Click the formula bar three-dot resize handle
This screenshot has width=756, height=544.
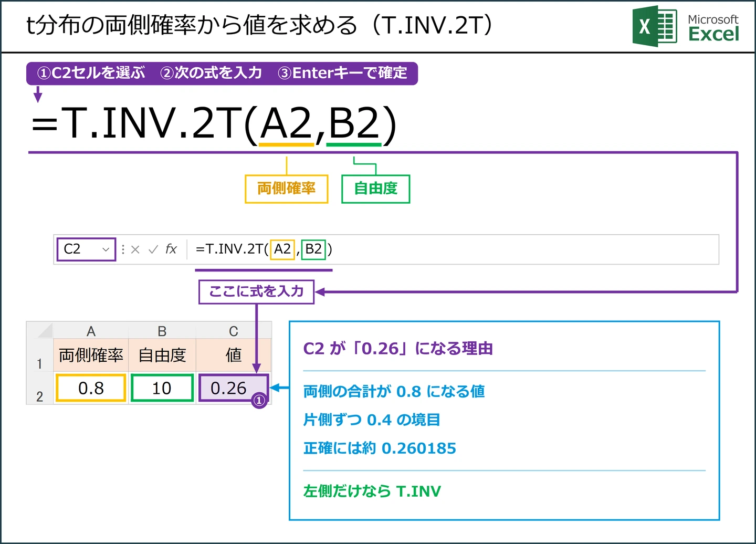click(x=123, y=249)
